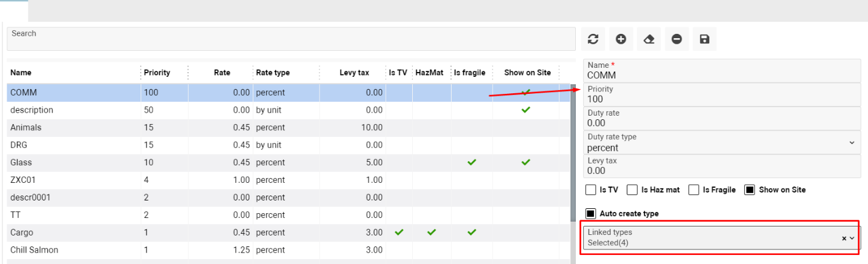Viewport: 868px width, 264px height.
Task: Toggle the Auto create type checkbox
Action: [x=590, y=214]
